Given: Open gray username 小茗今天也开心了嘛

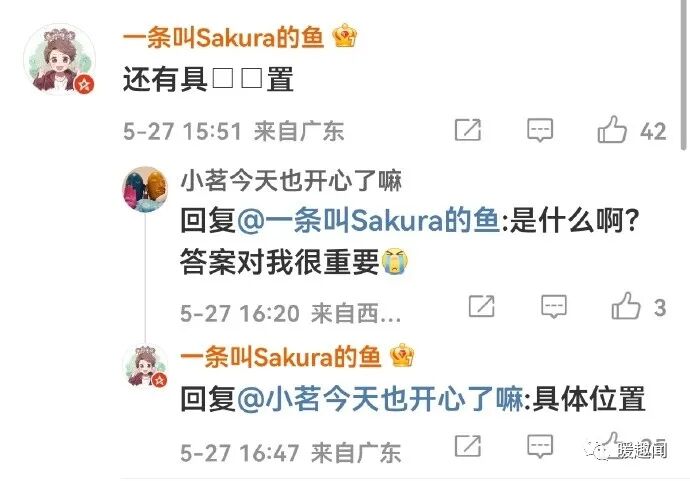Looking at the screenshot, I should 291,180.
